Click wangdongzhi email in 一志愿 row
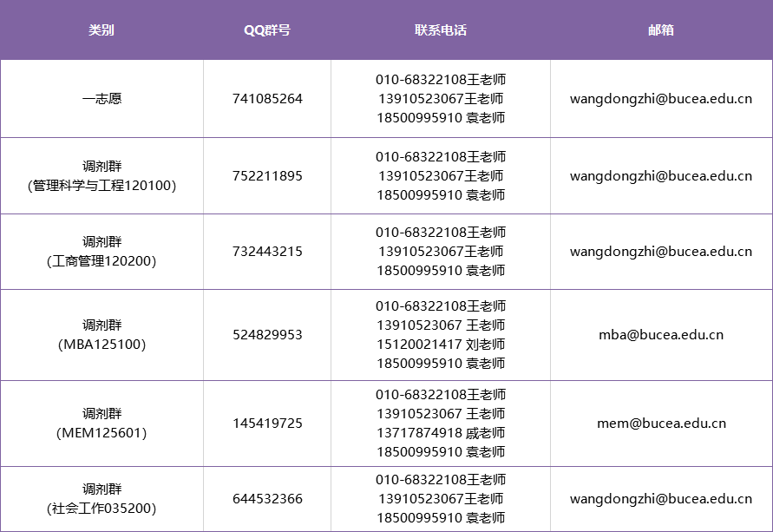The image size is (773, 532). 661,99
